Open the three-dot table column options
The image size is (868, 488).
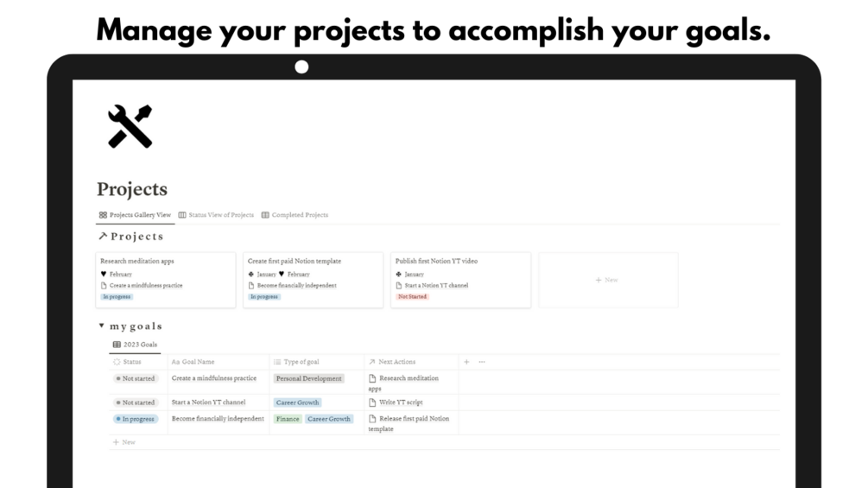482,362
